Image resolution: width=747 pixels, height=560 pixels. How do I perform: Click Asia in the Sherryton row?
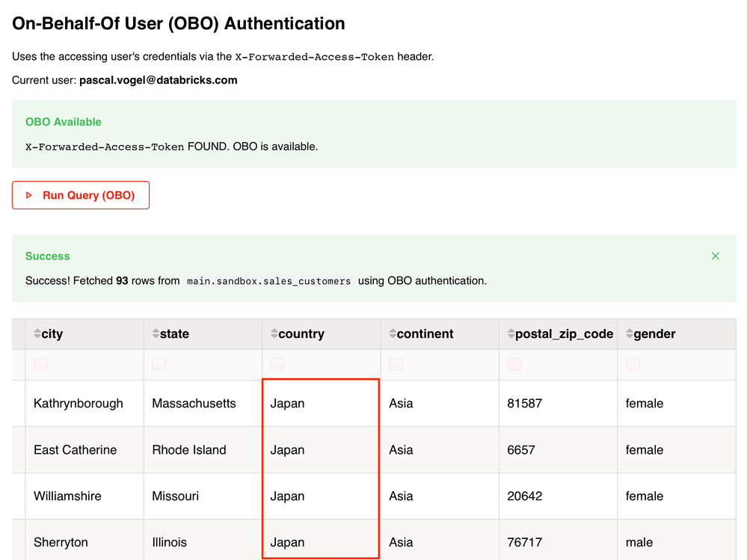(x=440, y=541)
